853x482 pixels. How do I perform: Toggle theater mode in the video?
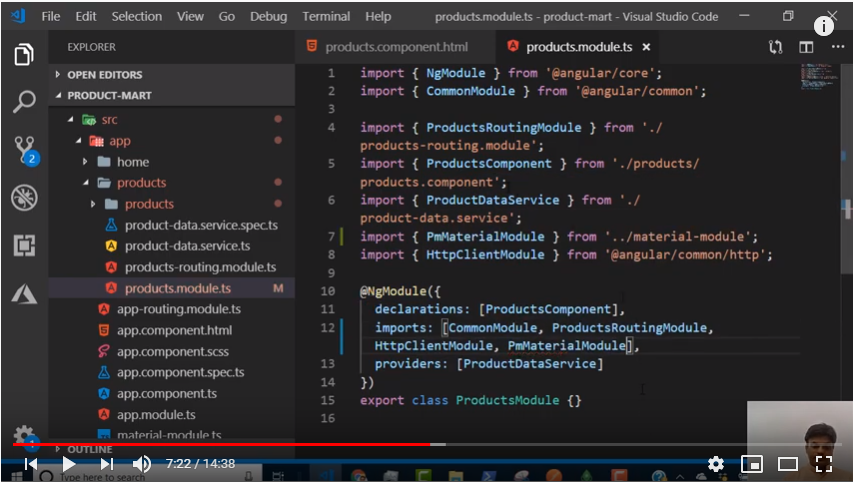tap(788, 464)
